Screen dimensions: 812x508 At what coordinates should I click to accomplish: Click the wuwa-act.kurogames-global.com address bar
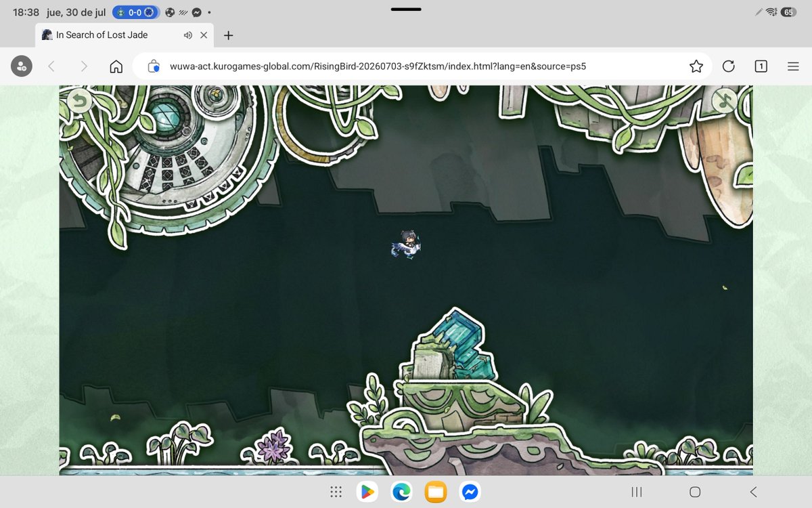coord(423,66)
